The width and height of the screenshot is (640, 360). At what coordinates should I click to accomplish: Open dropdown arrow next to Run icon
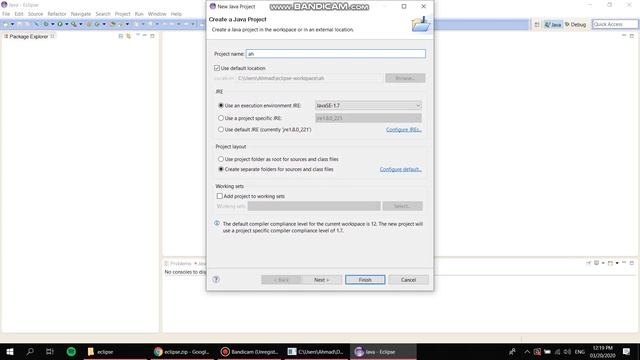(67, 24)
